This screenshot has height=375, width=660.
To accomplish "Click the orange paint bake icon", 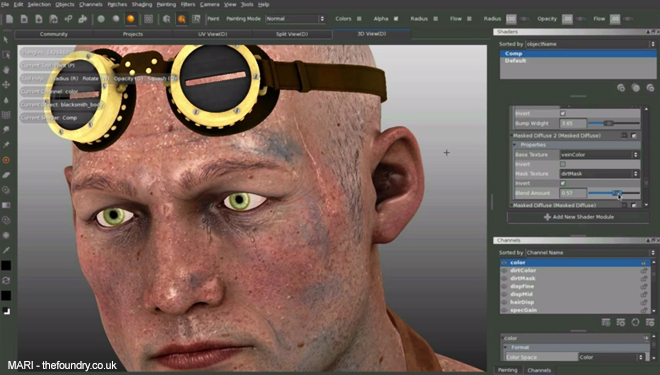I will 181,19.
